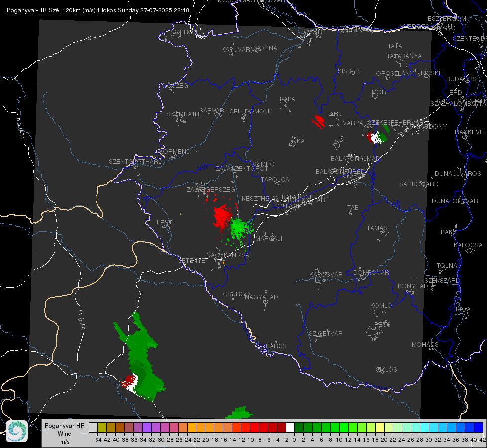Viewport: 487px width, 448px height.
Task: Click the white zero-velocity swatch in the legend
Action: (290, 427)
